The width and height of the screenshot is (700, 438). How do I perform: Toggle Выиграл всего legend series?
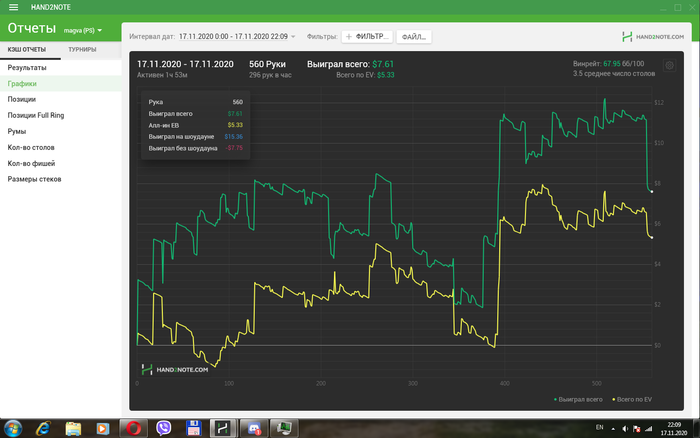tap(578, 400)
